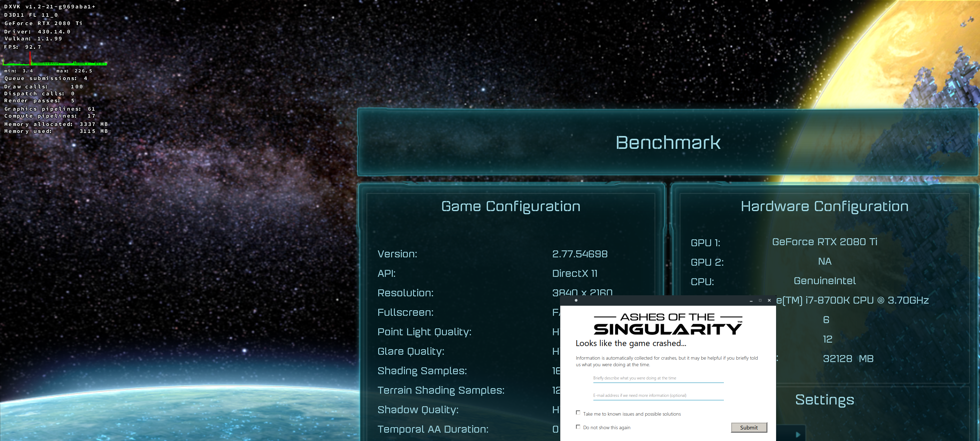Select the 'Hardware Configuration' panel heading

(824, 207)
